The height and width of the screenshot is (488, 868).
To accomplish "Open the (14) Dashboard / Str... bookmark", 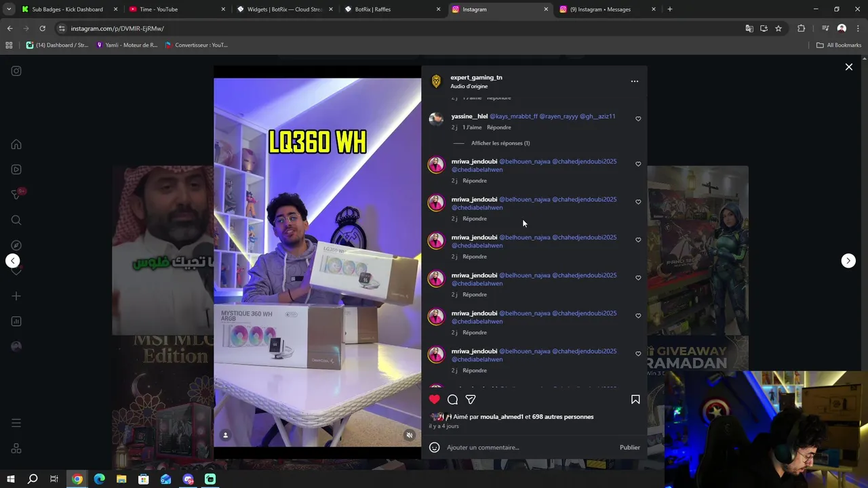I will coord(57,45).
